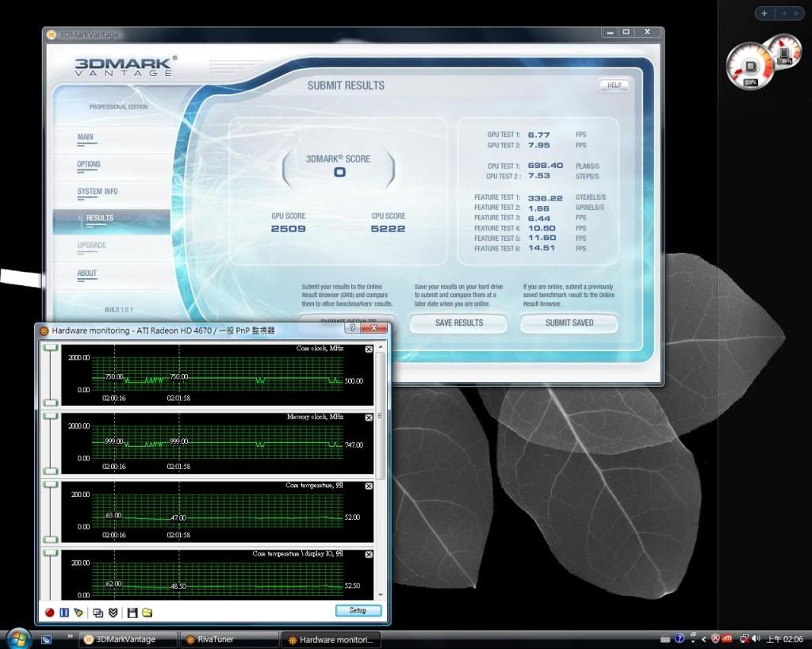Viewport: 812px width, 649px height.
Task: Close the Core temperature display IO graph
Action: pos(369,554)
